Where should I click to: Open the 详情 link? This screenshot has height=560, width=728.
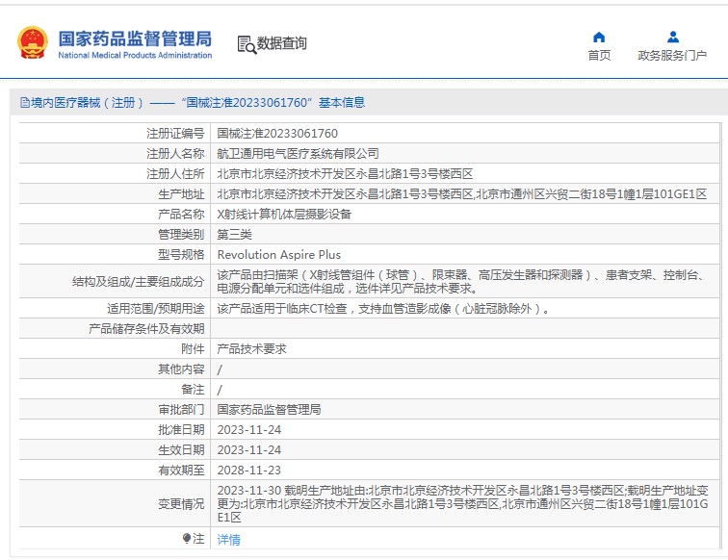[228, 540]
